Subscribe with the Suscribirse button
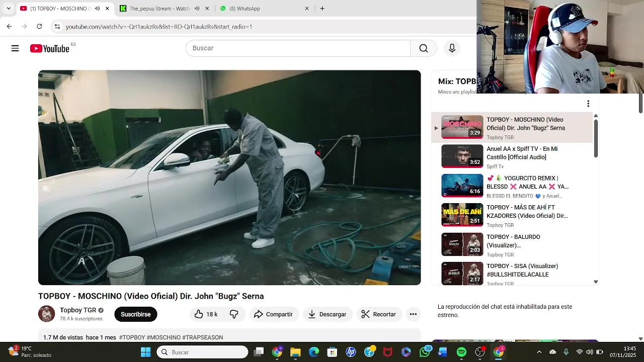 coord(135,314)
